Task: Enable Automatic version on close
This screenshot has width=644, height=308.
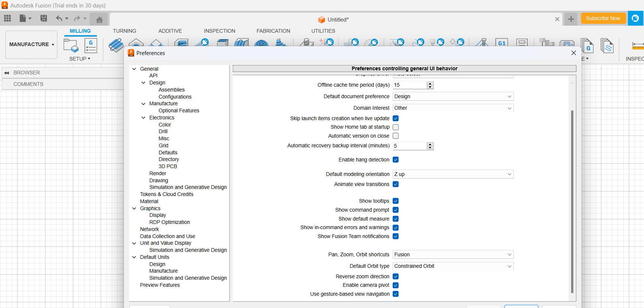Action: click(x=396, y=136)
